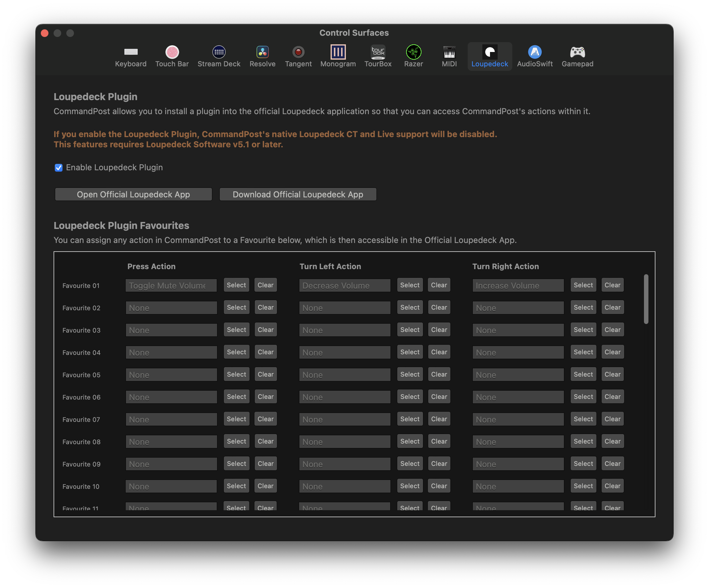709x588 pixels.
Task: Click Download Official Loupedeck App button
Action: click(x=298, y=195)
